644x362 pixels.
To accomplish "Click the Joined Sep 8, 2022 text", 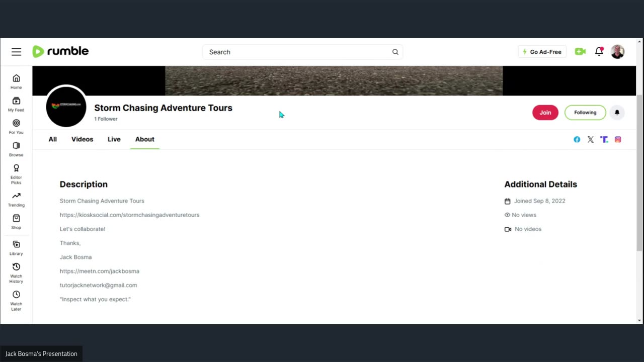I will click(x=539, y=201).
